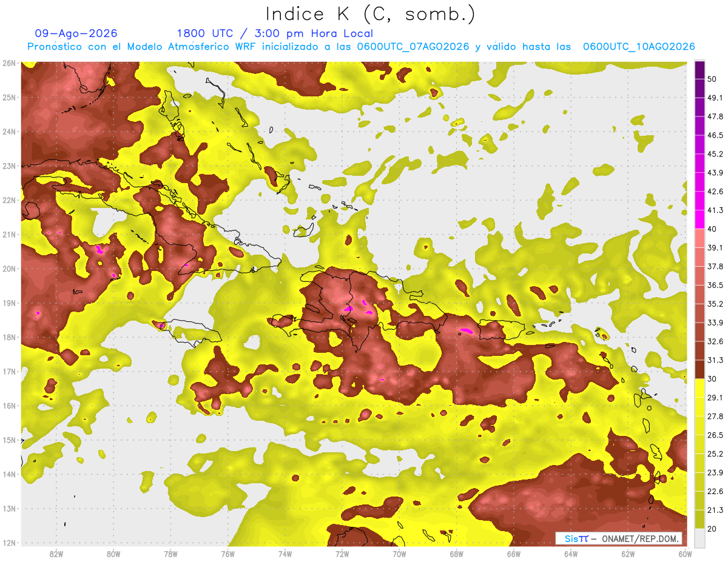This screenshot has width=728, height=562.
Task: Click the longitude label '72W'
Action: [x=342, y=554]
